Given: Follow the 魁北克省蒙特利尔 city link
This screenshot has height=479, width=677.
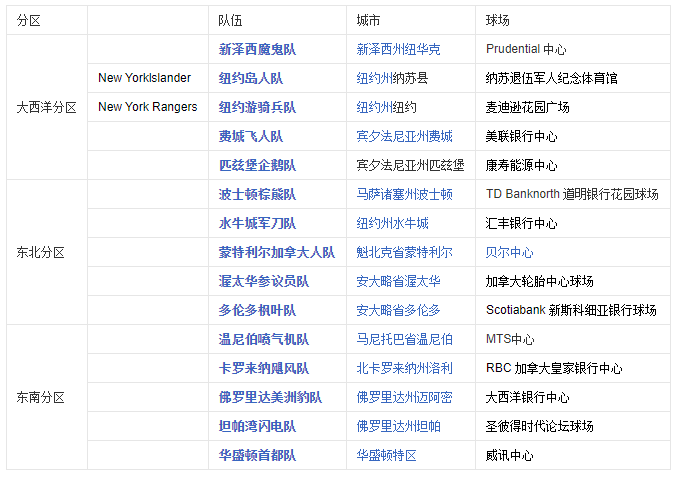Looking at the screenshot, I should (x=404, y=252).
